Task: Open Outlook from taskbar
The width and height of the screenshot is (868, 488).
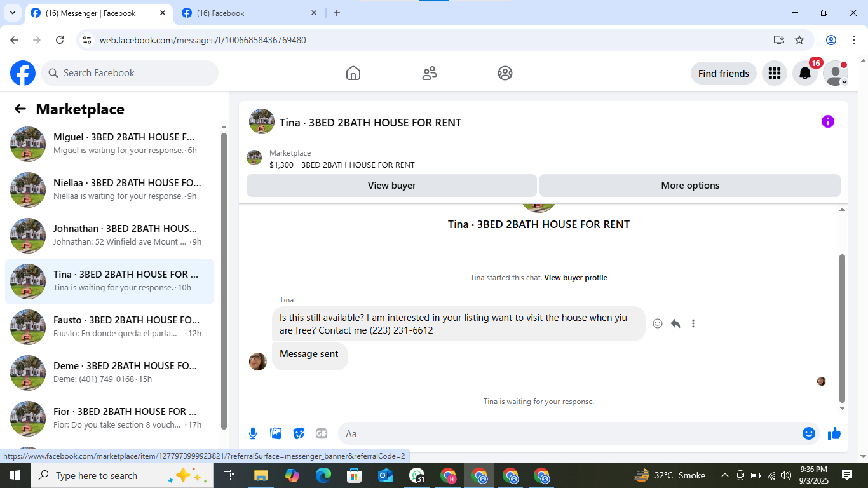Action: (386, 475)
